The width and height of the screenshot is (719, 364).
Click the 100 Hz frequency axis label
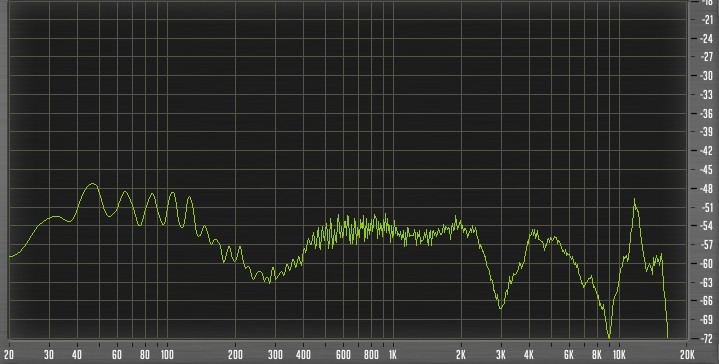(x=167, y=354)
